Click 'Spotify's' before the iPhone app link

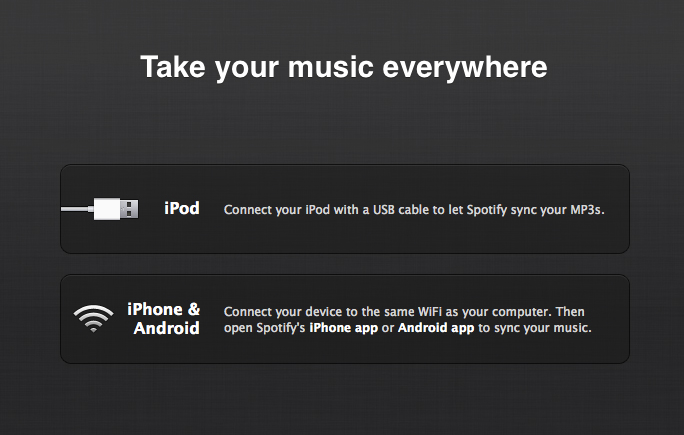pyautogui.click(x=281, y=328)
